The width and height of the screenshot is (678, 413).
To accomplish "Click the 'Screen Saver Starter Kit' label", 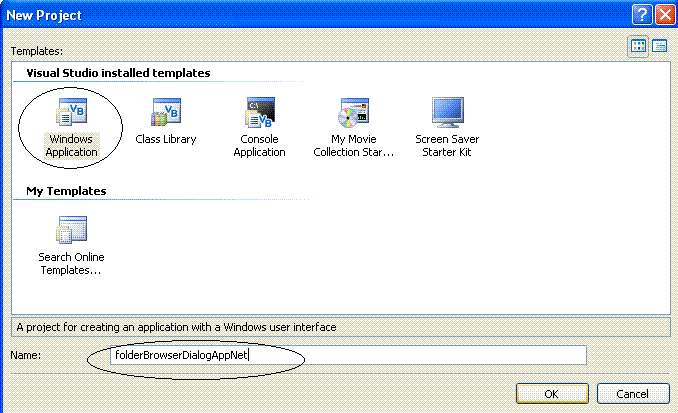I will 447,146.
